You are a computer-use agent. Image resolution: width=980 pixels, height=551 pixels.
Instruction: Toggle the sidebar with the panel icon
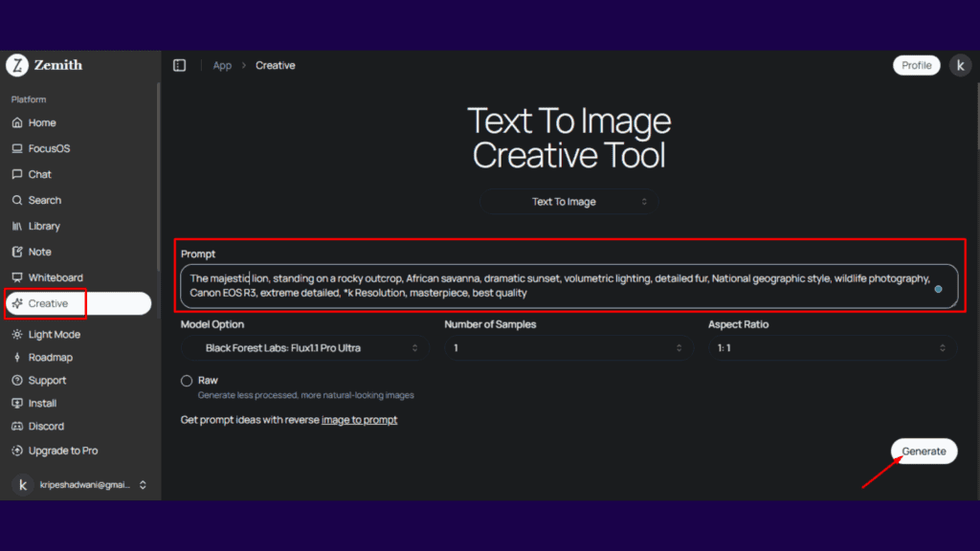point(180,64)
